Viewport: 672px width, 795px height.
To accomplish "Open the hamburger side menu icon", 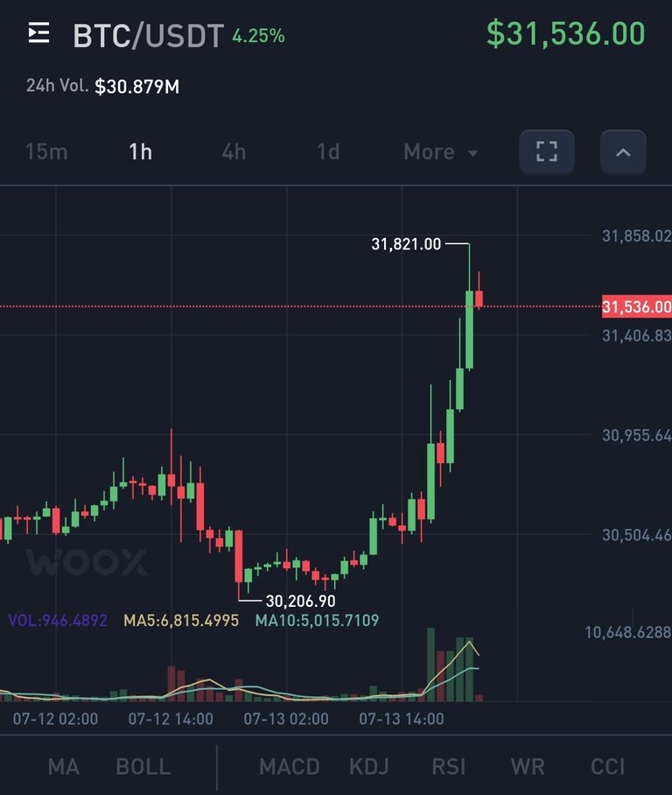I will pyautogui.click(x=38, y=34).
